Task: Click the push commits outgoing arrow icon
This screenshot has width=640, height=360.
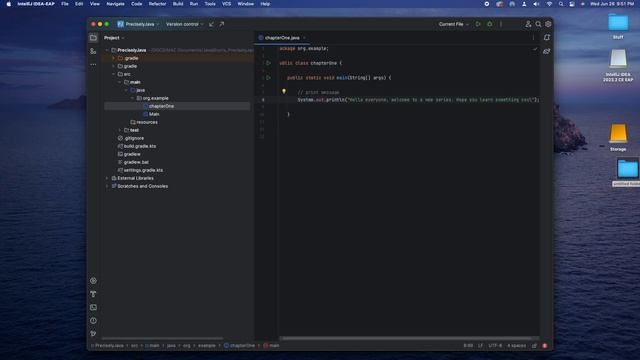Action: point(222,24)
